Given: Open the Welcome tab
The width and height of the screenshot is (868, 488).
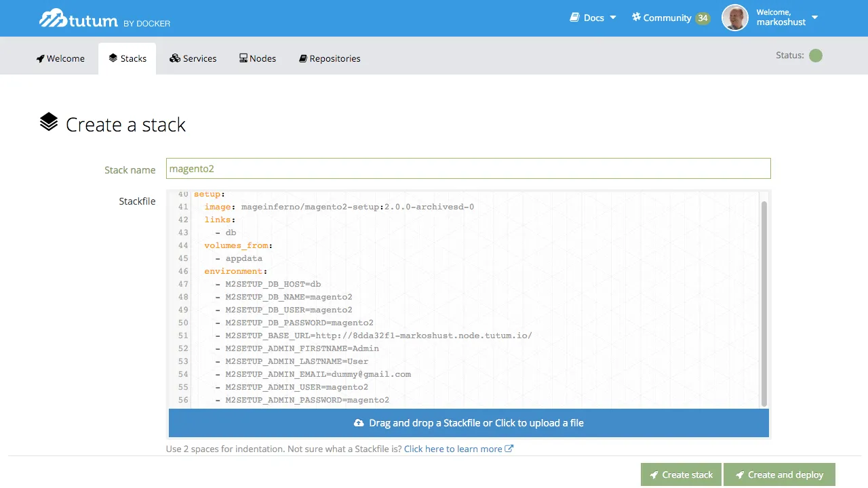Looking at the screenshot, I should click(60, 58).
